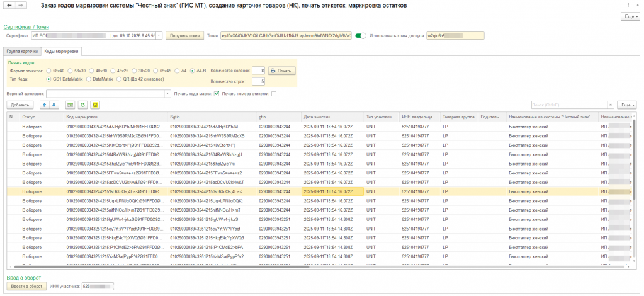
Task: Open the 'Еще' menu above the table
Action: 626,105
